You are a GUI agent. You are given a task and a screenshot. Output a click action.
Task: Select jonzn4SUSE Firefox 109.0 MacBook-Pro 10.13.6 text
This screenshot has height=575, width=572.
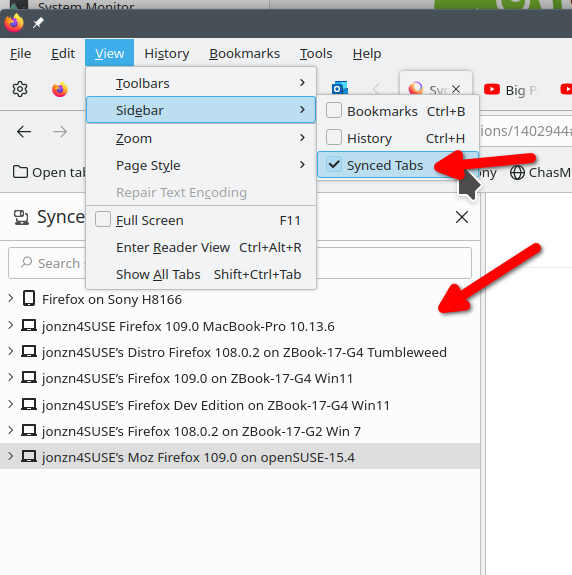[x=188, y=326]
